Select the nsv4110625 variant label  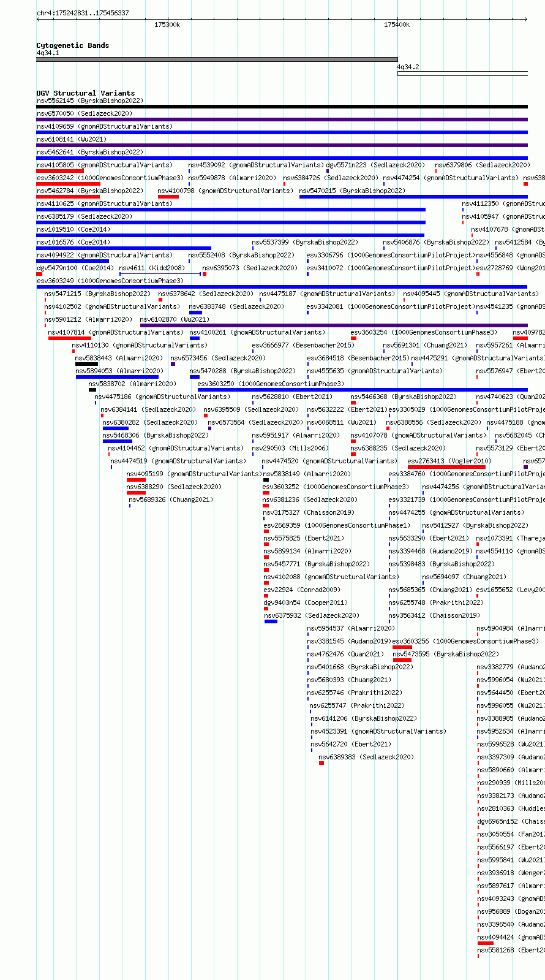(105, 203)
